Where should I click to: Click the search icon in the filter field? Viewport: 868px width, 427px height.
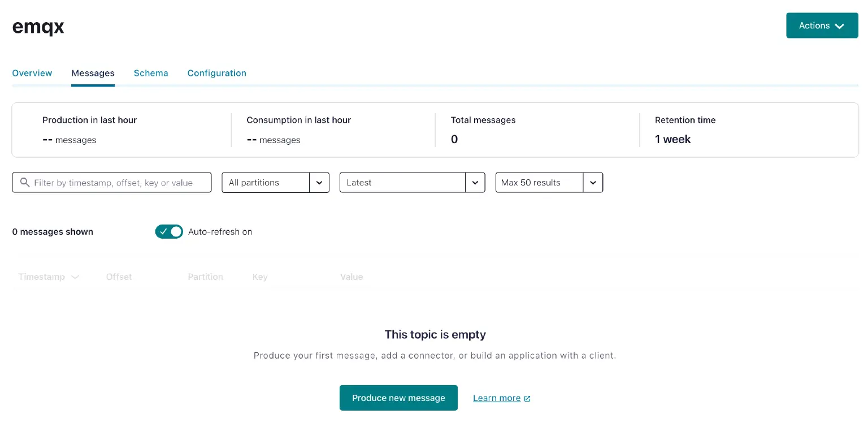[x=25, y=182]
